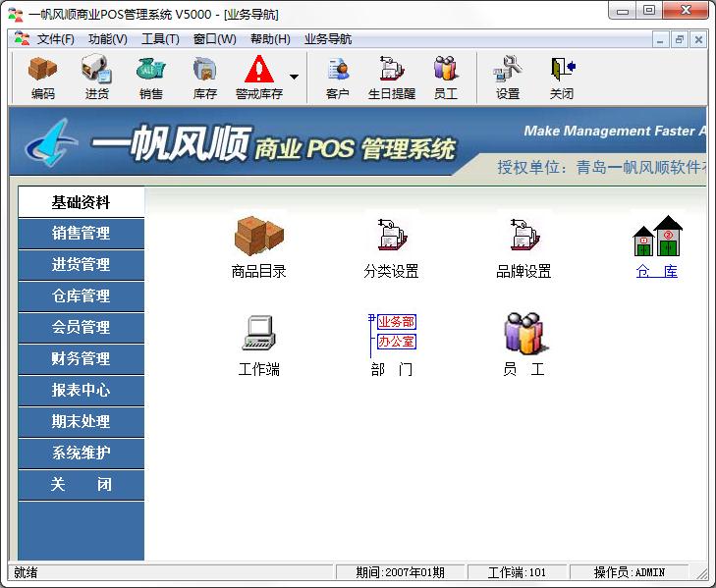Open 商品目录 boxes icon
The image size is (716, 588).
click(x=258, y=236)
